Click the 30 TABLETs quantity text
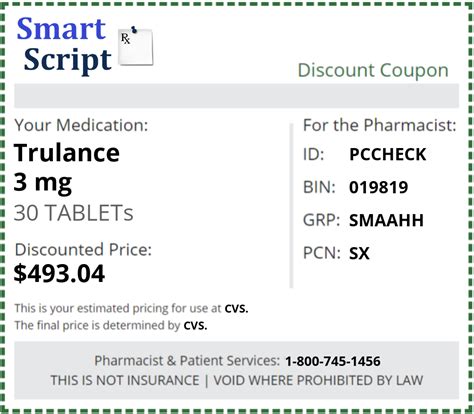474x414 pixels. [73, 213]
